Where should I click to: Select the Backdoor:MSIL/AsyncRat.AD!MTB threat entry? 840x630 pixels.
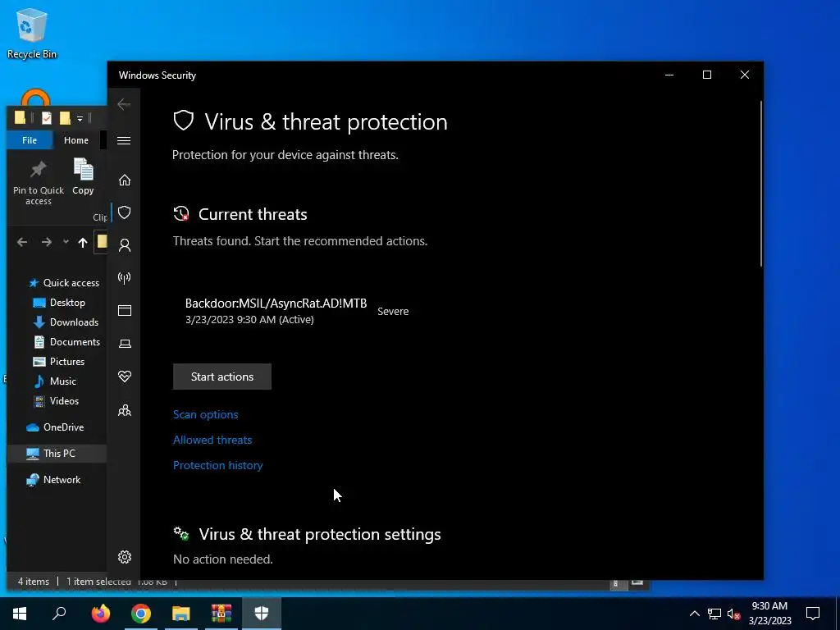pos(276,311)
